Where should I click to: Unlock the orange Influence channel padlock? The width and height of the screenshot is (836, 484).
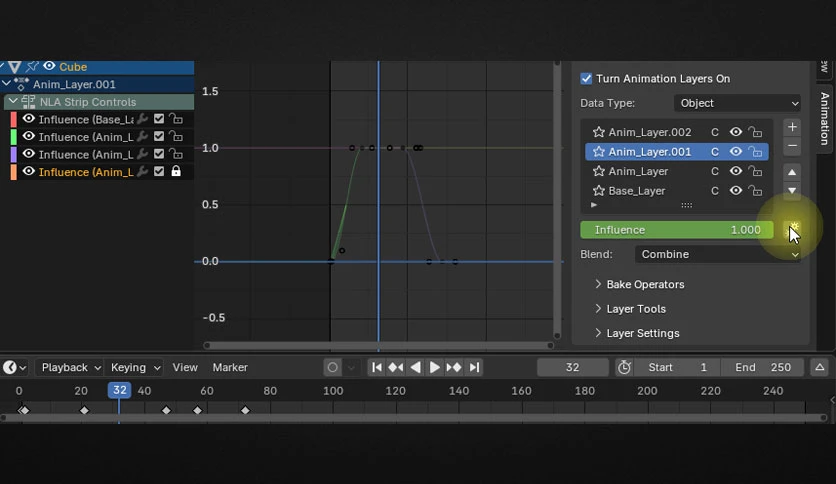[176, 171]
